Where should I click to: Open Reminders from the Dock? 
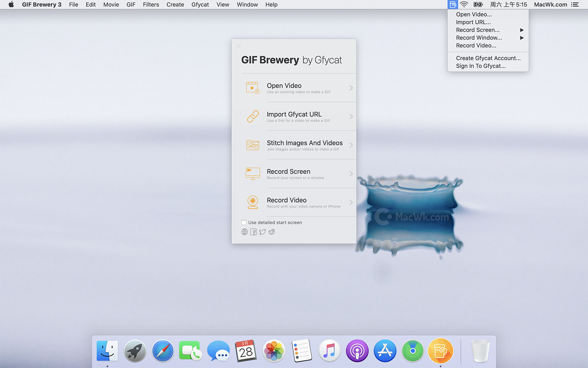302,351
